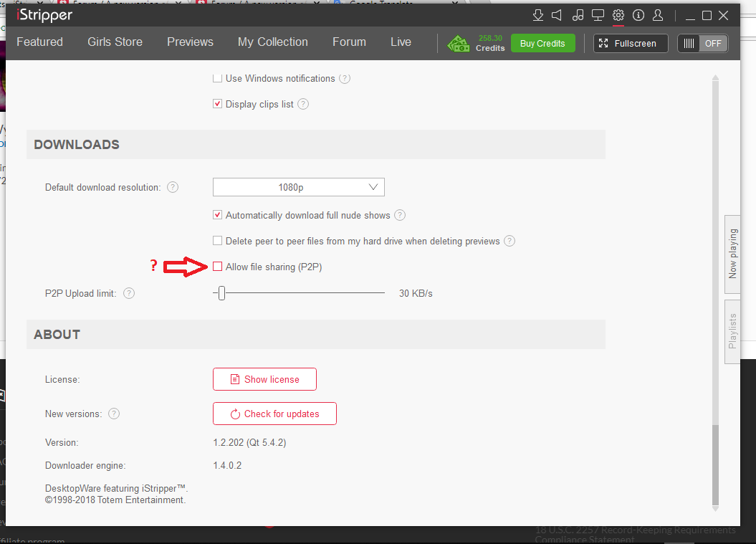Open the user account icon
Screen dimensions: 756x544
(658, 16)
